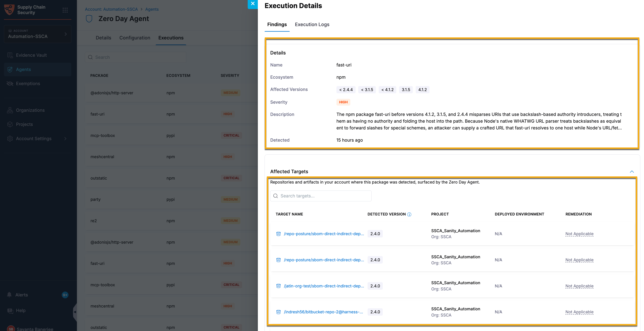The height and width of the screenshot is (331, 644).
Task: Click the 9+ alerts badge
Action: pyautogui.click(x=65, y=295)
